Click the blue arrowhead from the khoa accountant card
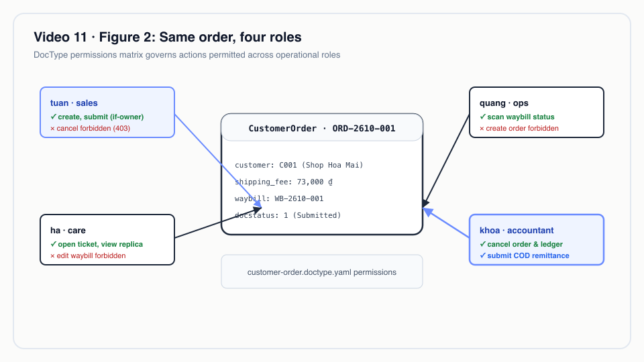Image resolution: width=644 pixels, height=362 pixels. point(427,211)
